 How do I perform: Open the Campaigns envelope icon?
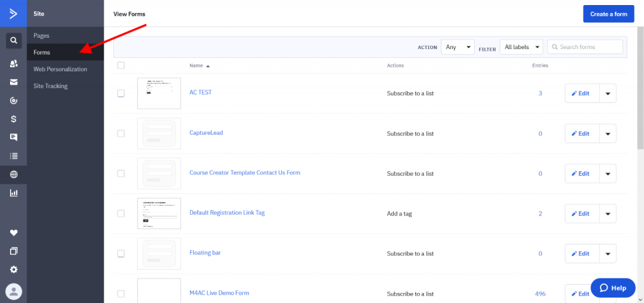(x=14, y=83)
